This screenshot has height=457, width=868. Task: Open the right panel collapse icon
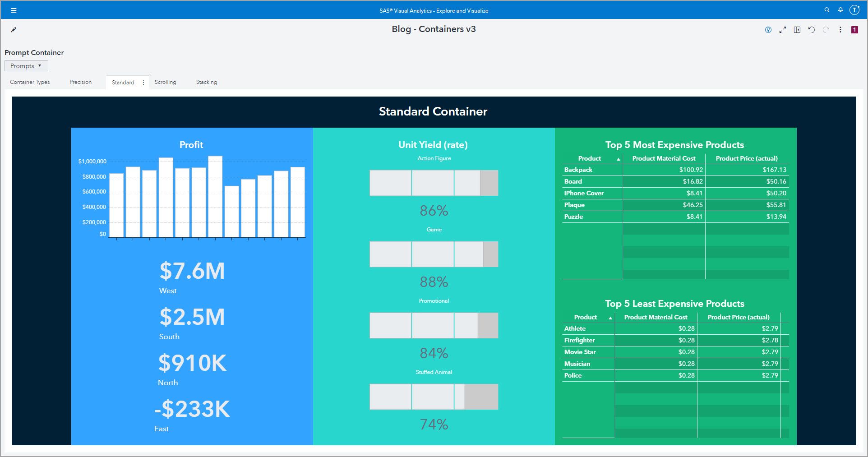[x=797, y=29]
